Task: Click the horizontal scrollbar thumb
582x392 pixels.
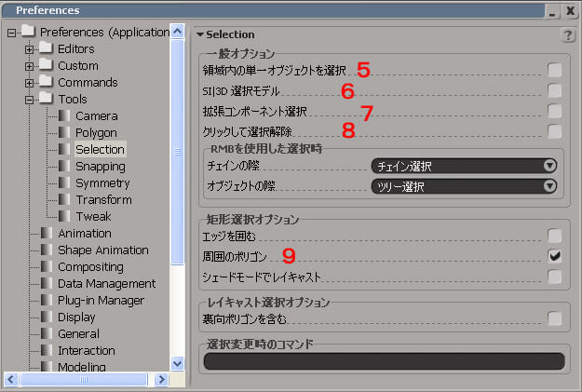Action: 84,379
